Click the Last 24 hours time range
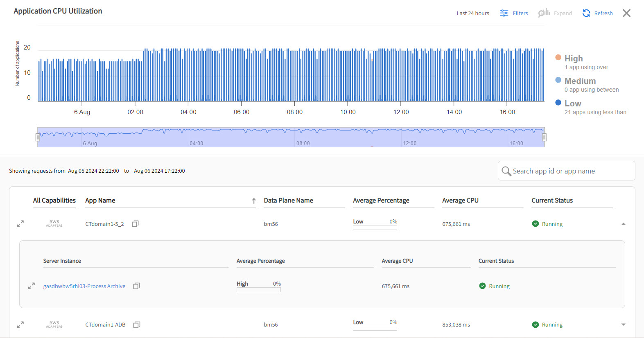Viewport: 644px width, 338px height. click(x=473, y=13)
